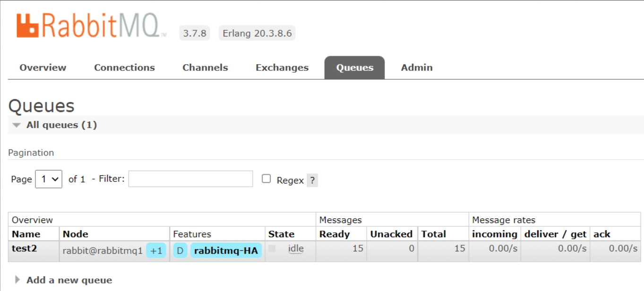The width and height of the screenshot is (644, 291).
Task: Open the Admin tab
Action: click(x=417, y=68)
